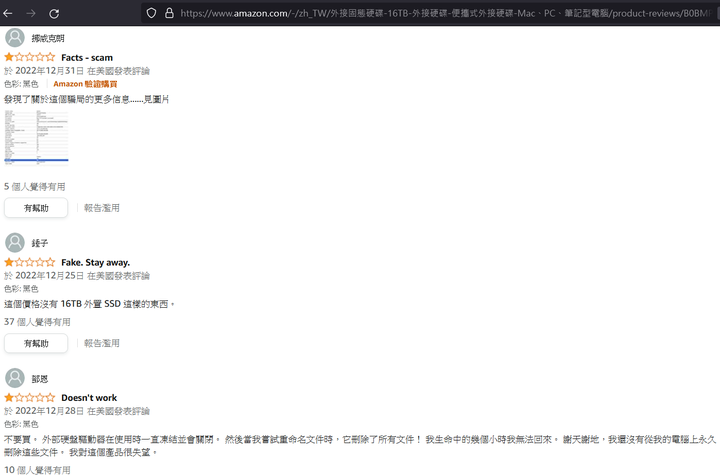Mark 'Fake. Stay away.' review as helpful
The image size is (720, 475).
click(x=36, y=343)
